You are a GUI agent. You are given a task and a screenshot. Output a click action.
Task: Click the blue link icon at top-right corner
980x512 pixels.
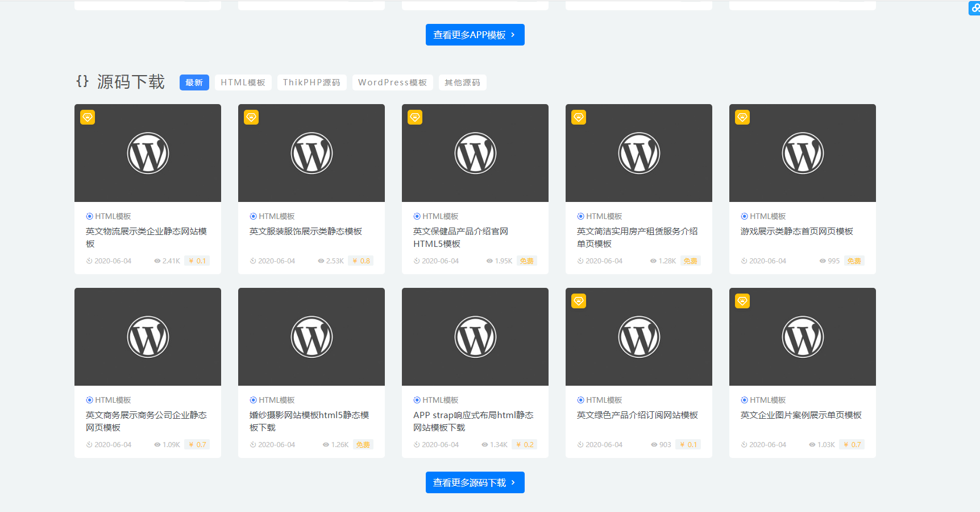pos(974,8)
